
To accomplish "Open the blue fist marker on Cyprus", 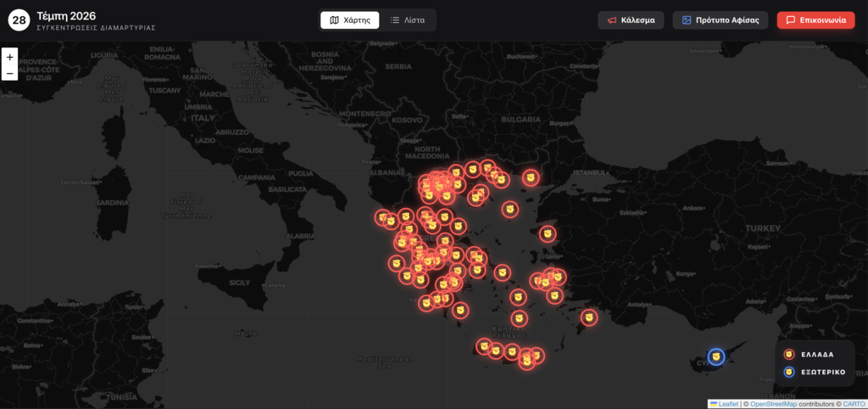I will 716,356.
